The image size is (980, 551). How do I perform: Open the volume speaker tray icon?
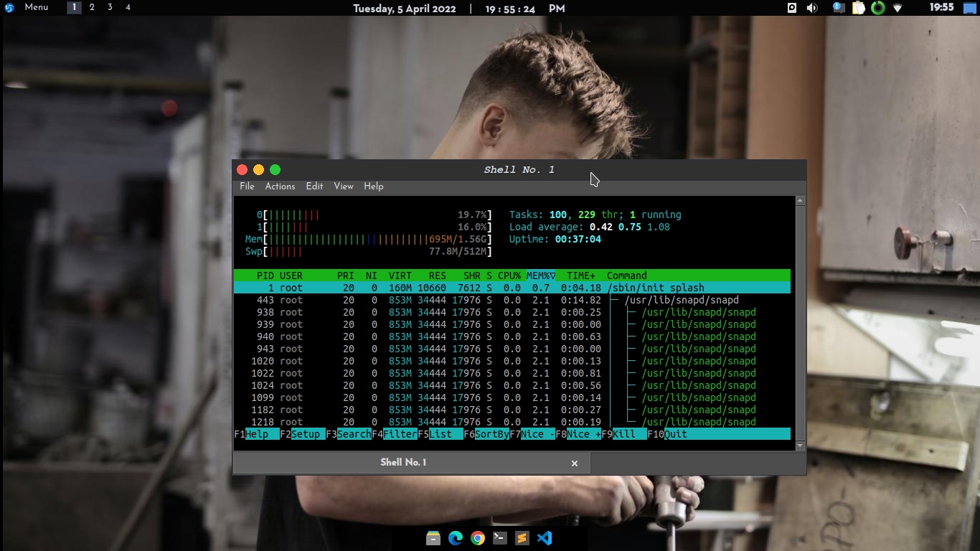(x=811, y=8)
